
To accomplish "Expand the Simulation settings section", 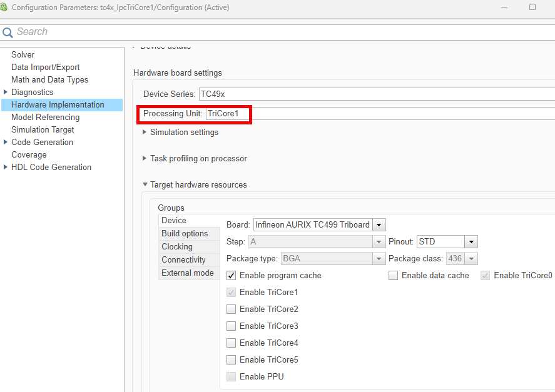I will click(145, 133).
